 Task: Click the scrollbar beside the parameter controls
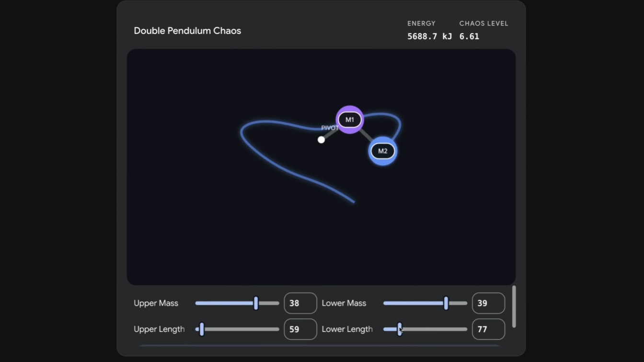514,306
